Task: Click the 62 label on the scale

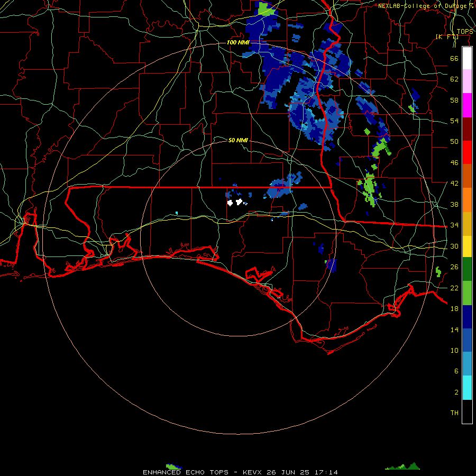Action: tap(454, 79)
